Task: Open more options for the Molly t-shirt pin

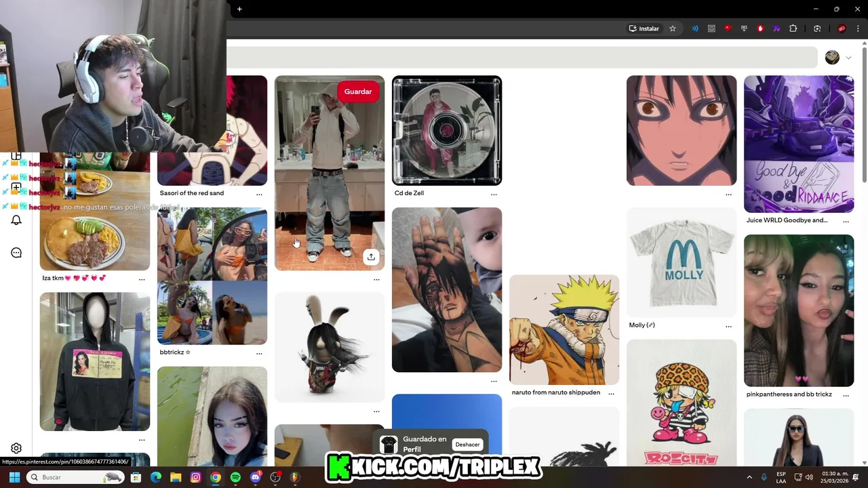Action: click(728, 327)
